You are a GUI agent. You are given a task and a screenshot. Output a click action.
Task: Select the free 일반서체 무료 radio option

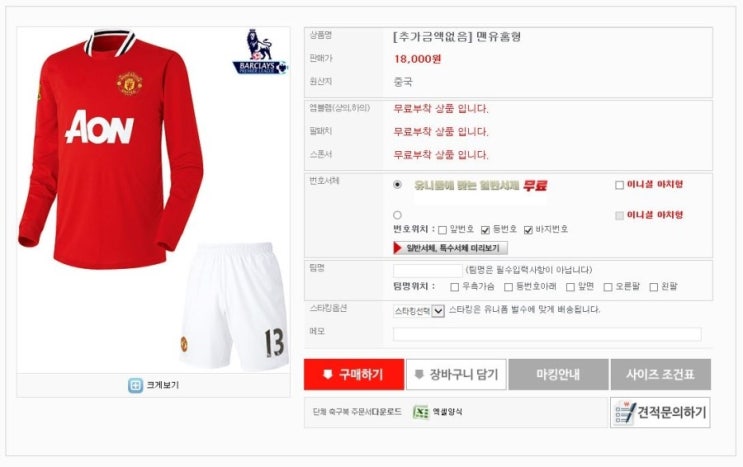[x=398, y=185]
